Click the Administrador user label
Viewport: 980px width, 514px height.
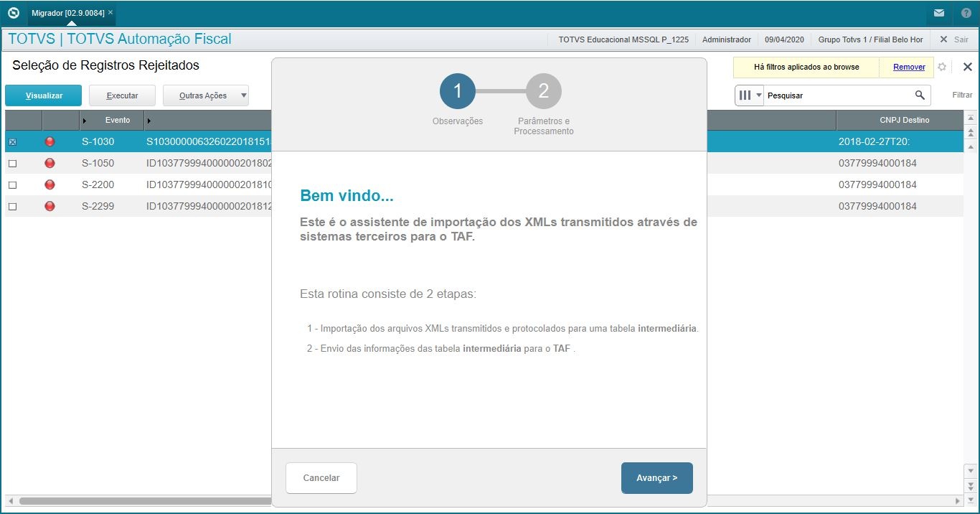(727, 39)
